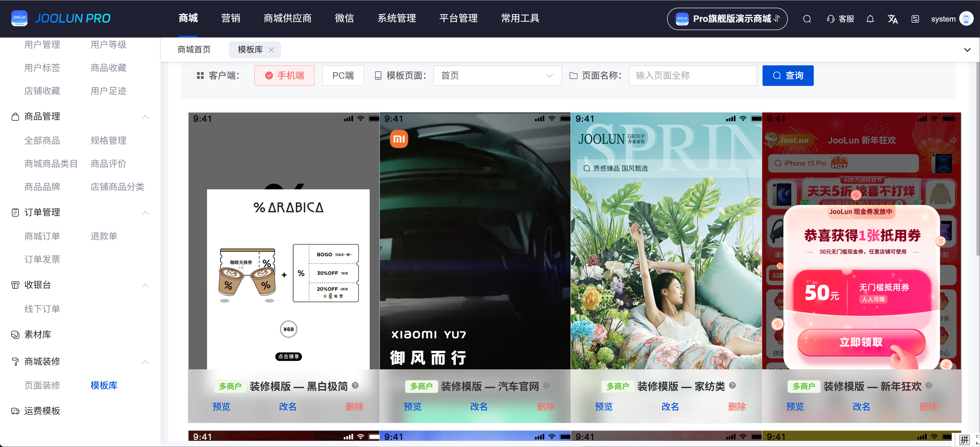This screenshot has width=980, height=447.
Task: Open the notification bell
Action: tap(870, 19)
